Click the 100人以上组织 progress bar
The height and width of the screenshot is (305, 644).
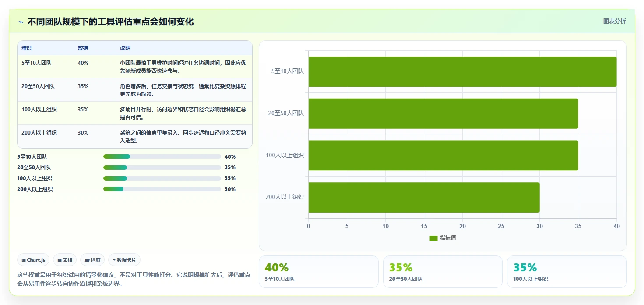(162, 178)
